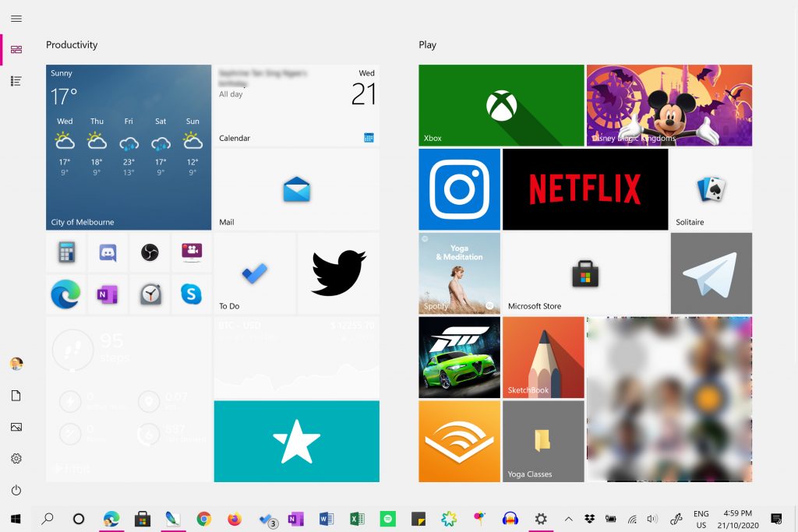Open the Action Center notifications

click(776, 519)
